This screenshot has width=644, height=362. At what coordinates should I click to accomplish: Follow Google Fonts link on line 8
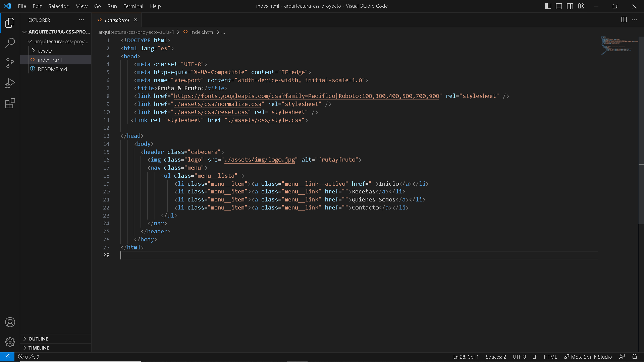pos(306,96)
